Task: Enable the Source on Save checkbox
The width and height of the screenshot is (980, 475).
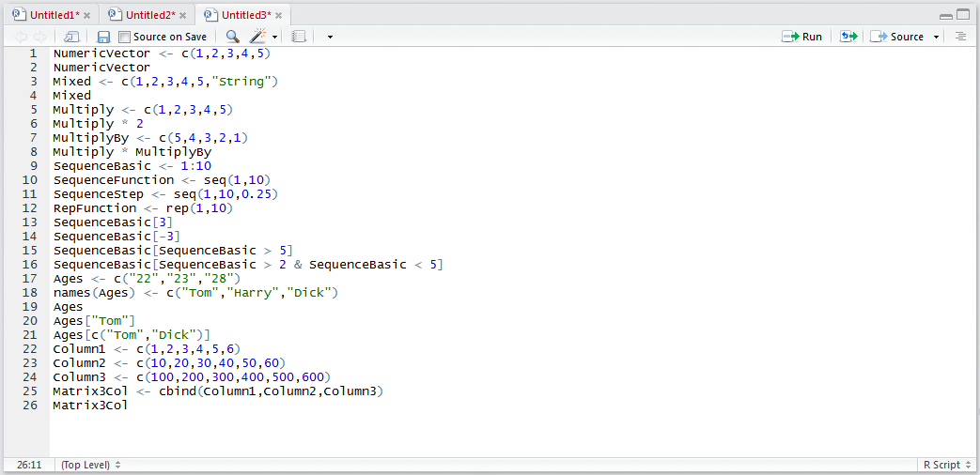Action: (x=124, y=37)
